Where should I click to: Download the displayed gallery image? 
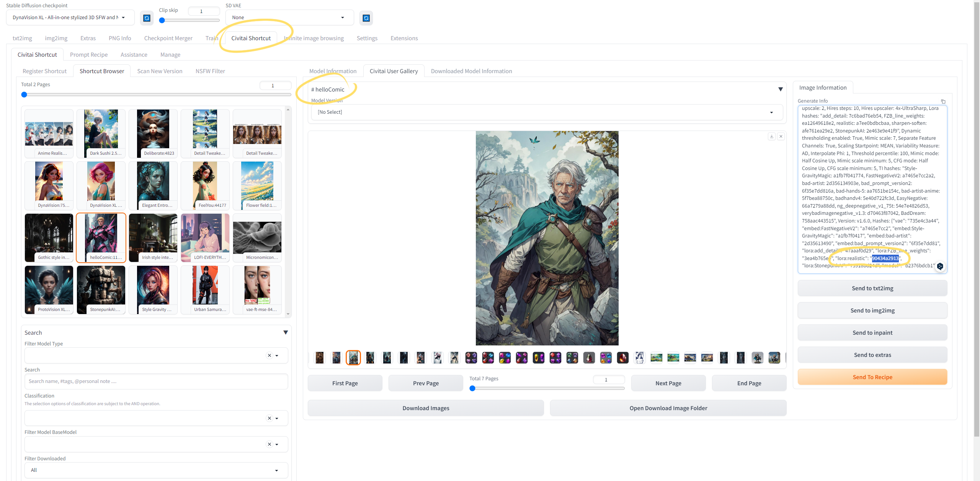pos(772,136)
